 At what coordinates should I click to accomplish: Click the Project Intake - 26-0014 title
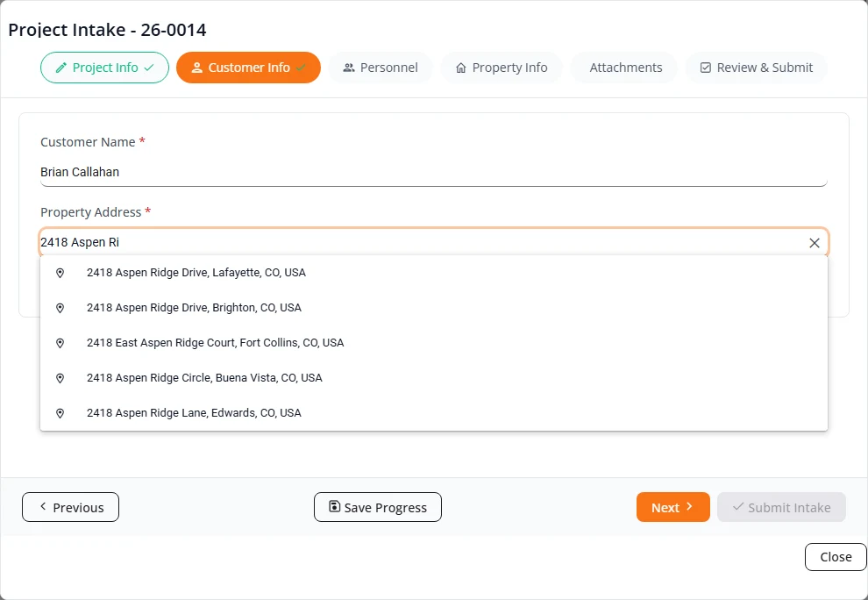[x=107, y=30]
